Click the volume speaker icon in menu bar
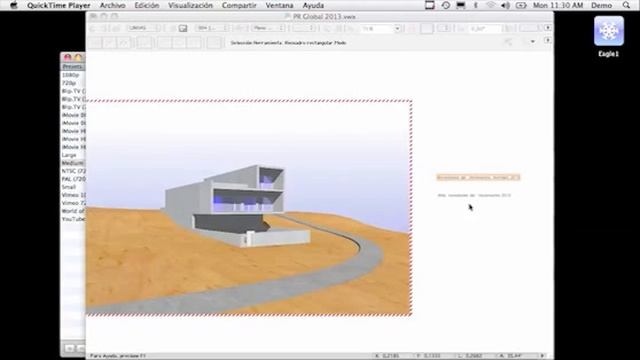The height and width of the screenshot is (360, 640). tap(505, 5)
